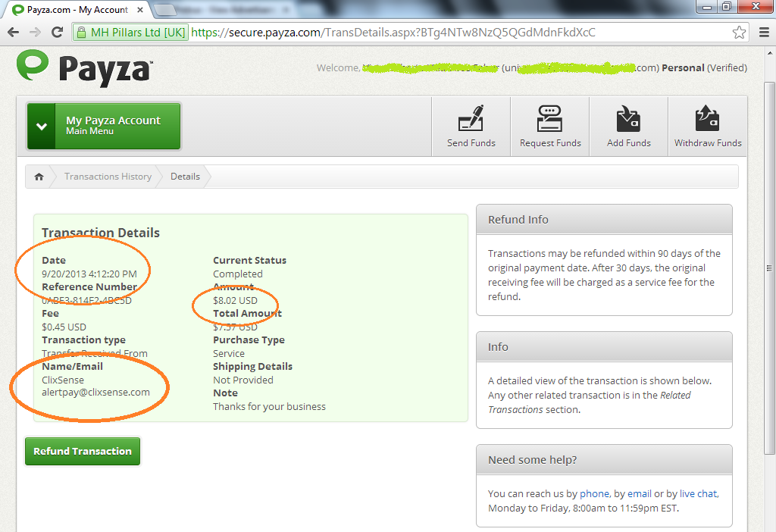Open Request Funds
776x532 pixels.
(x=550, y=127)
